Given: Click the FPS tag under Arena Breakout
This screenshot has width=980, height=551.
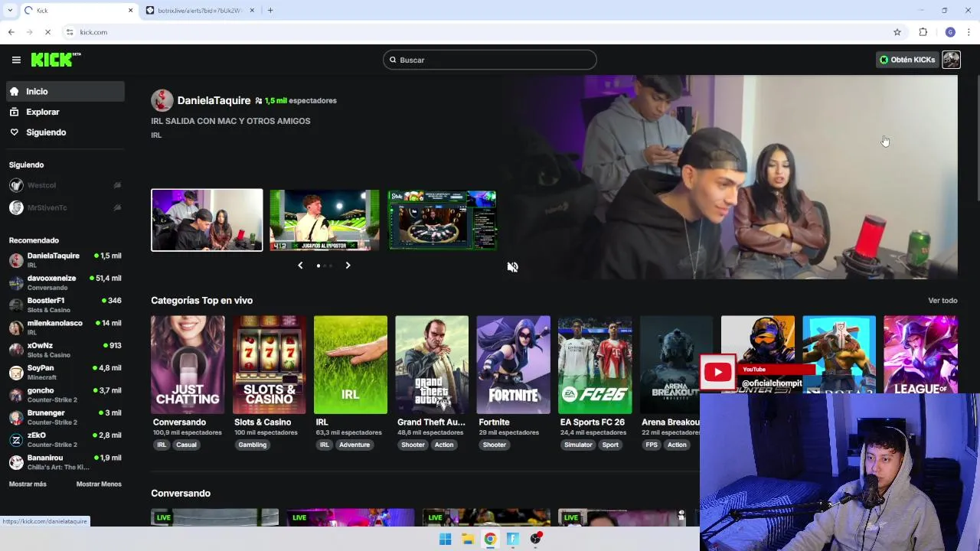Looking at the screenshot, I should tap(652, 445).
